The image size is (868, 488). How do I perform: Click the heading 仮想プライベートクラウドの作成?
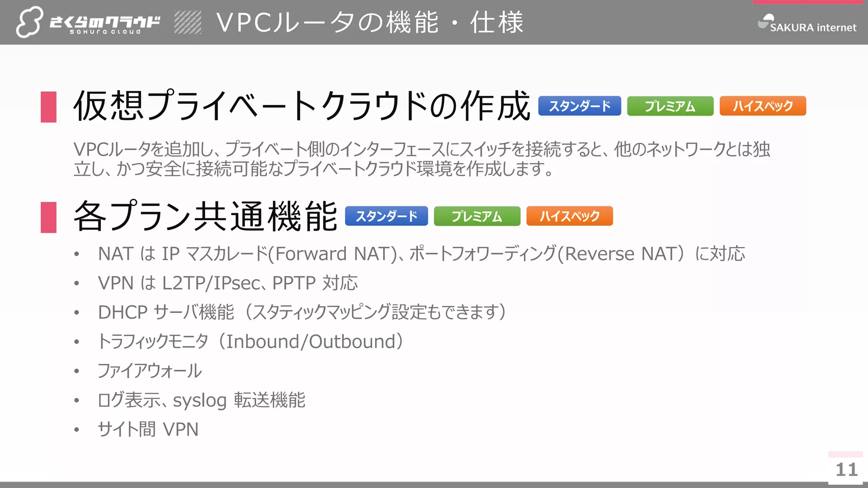[301, 106]
